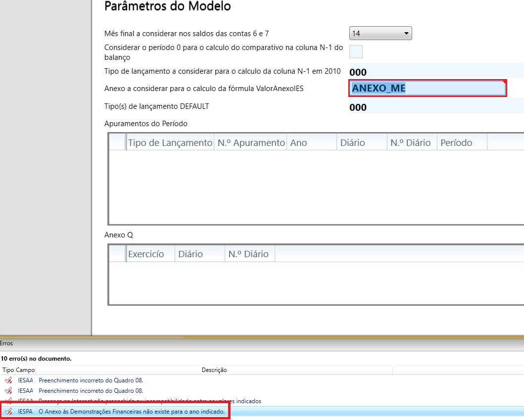Click the 'Campo' column header in errors list
The width and height of the screenshot is (524, 420).
[25, 370]
